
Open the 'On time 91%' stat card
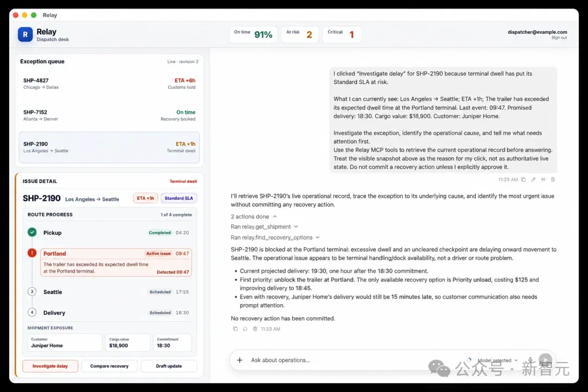pyautogui.click(x=253, y=34)
